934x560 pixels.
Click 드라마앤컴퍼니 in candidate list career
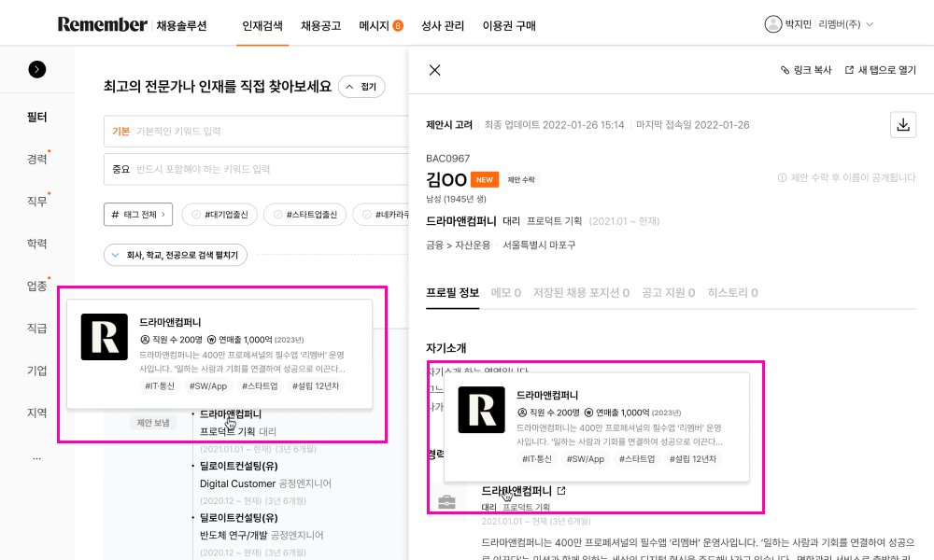(231, 414)
